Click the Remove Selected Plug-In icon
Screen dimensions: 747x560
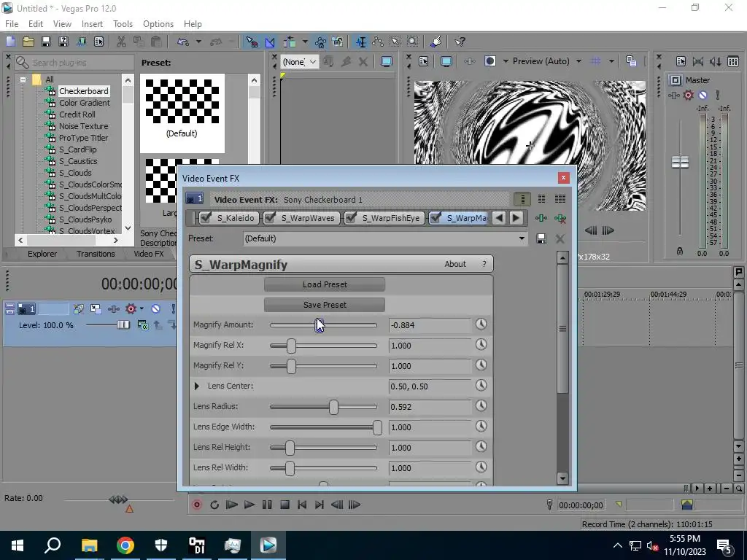[560, 218]
